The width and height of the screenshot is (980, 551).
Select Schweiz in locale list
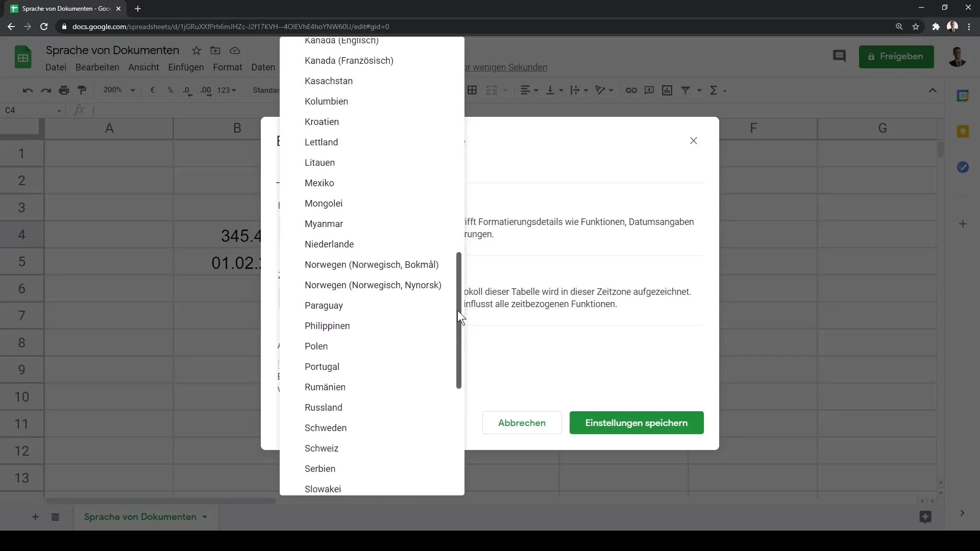372,448
